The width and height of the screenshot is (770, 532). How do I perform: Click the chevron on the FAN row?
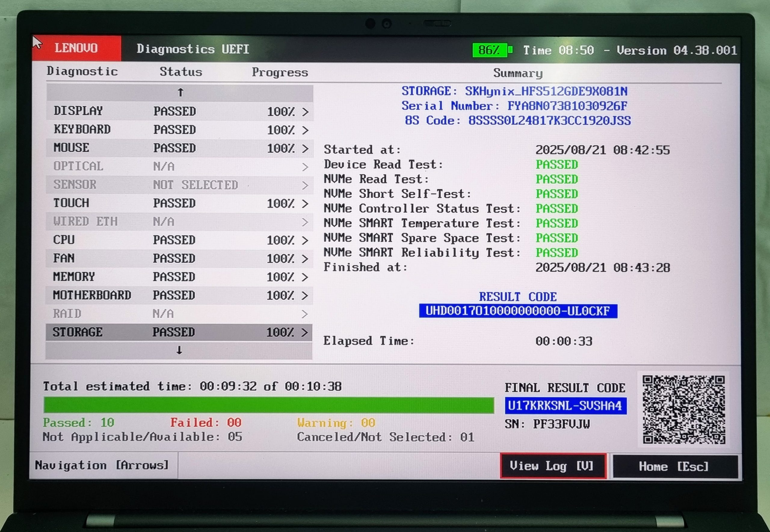(305, 259)
